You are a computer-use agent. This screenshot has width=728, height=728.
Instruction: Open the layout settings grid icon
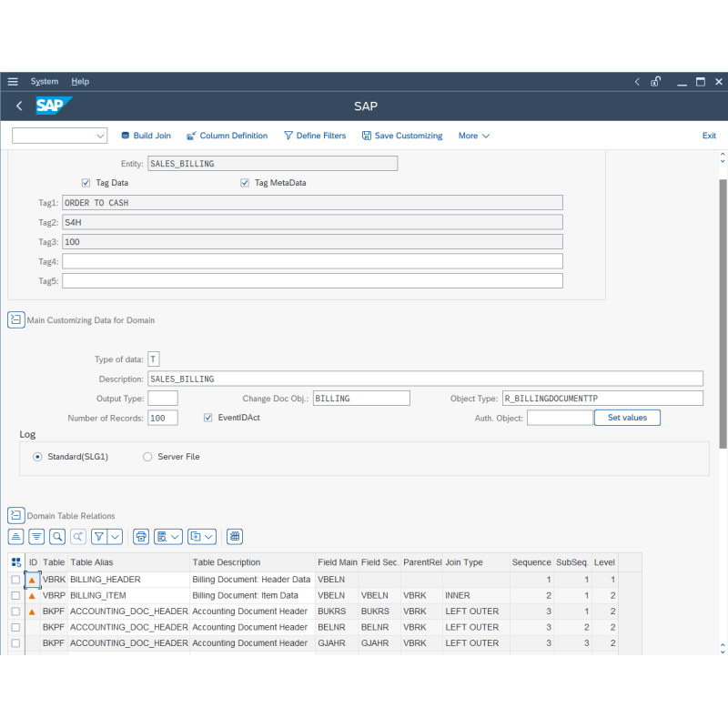tap(235, 537)
